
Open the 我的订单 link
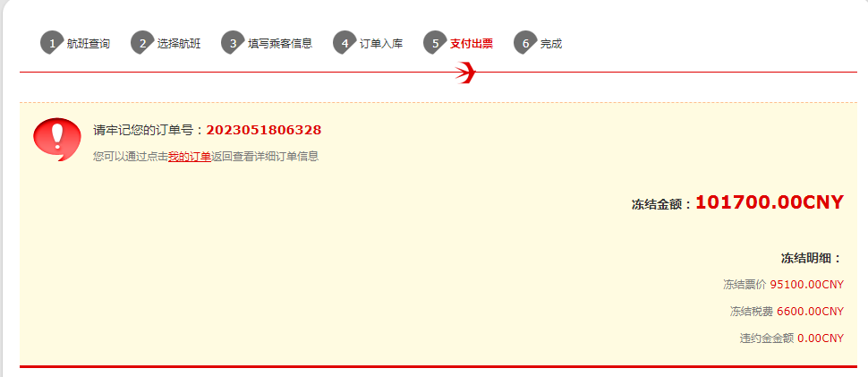[x=190, y=157]
